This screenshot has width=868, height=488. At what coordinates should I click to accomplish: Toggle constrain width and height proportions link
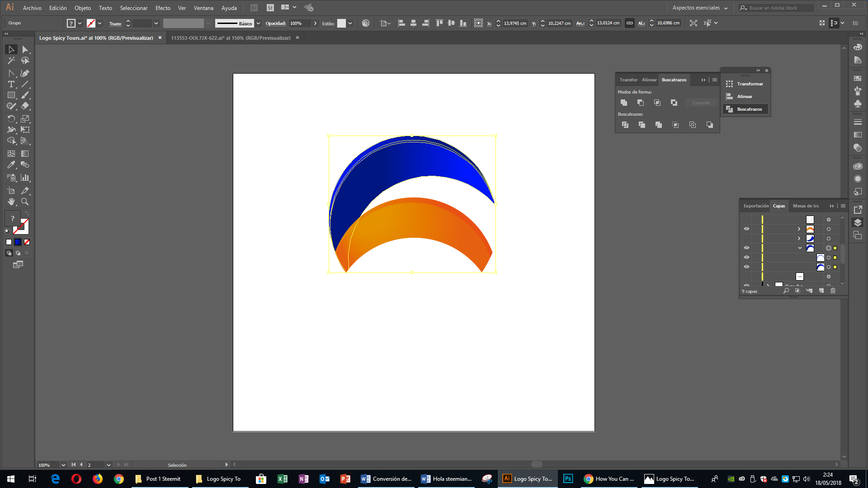pyautogui.click(x=629, y=23)
